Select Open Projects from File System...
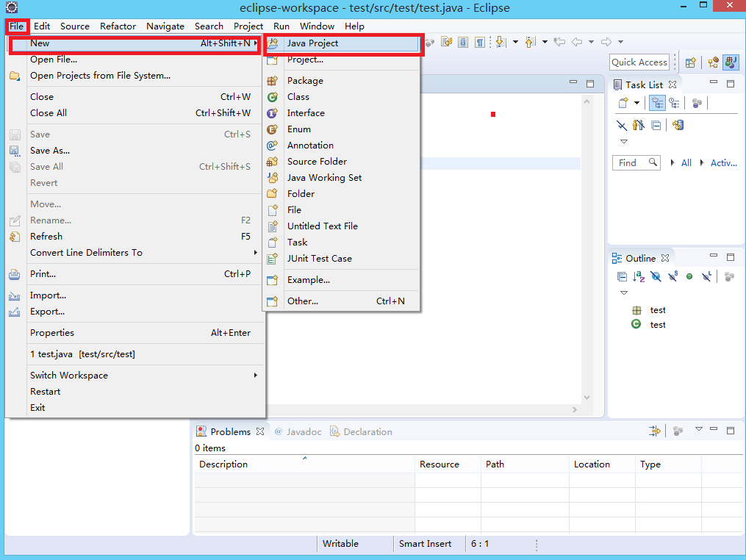Image resolution: width=746 pixels, height=560 pixels. pos(135,76)
